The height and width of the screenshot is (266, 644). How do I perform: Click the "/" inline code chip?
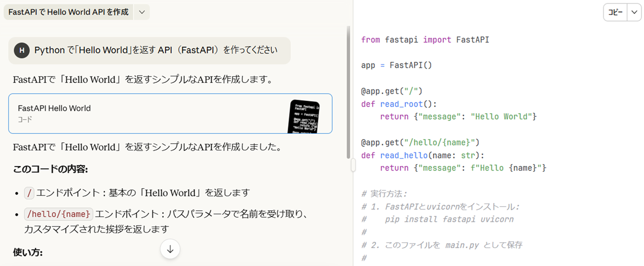29,193
